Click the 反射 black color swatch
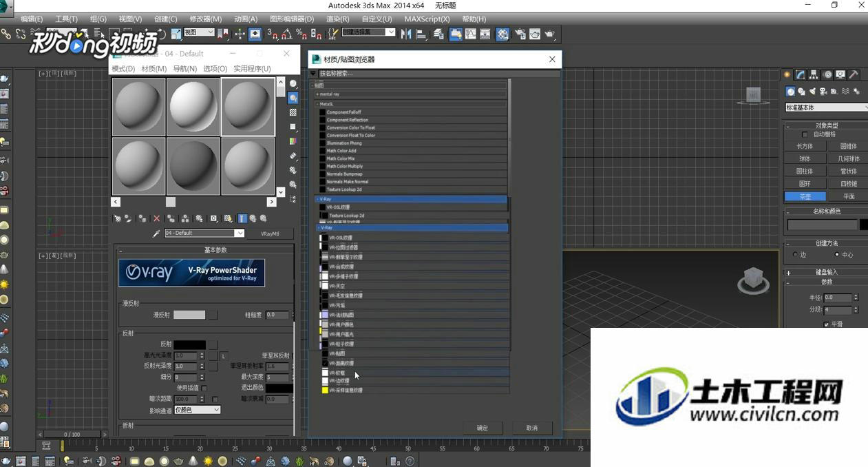This screenshot has height=467, width=868. tap(189, 345)
